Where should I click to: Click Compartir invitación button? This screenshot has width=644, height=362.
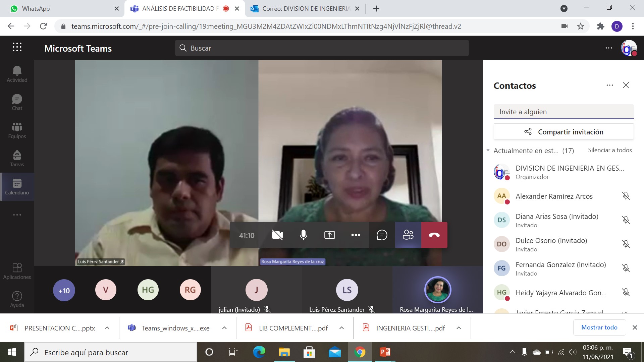pyautogui.click(x=563, y=132)
